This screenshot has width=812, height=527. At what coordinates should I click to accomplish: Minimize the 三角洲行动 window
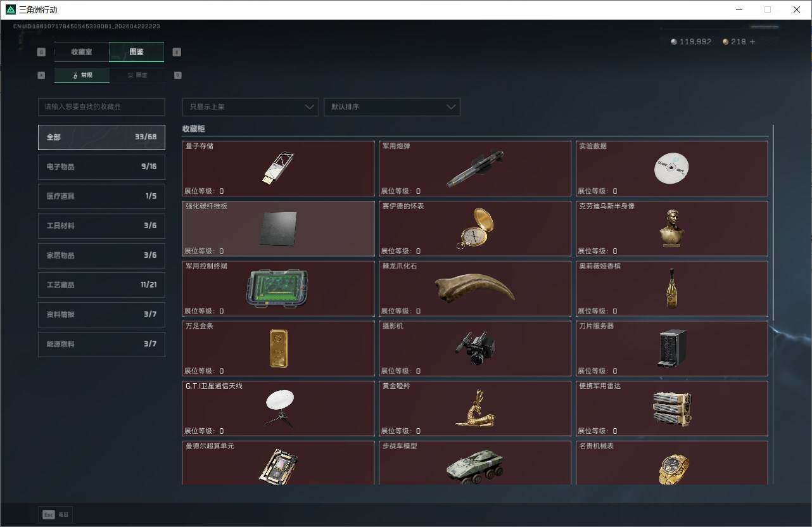click(x=739, y=10)
